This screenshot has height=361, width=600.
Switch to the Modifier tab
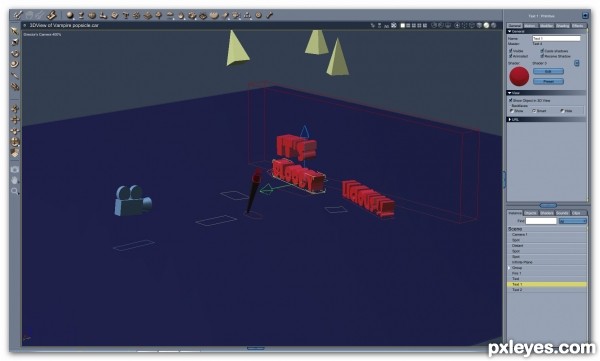pos(546,26)
